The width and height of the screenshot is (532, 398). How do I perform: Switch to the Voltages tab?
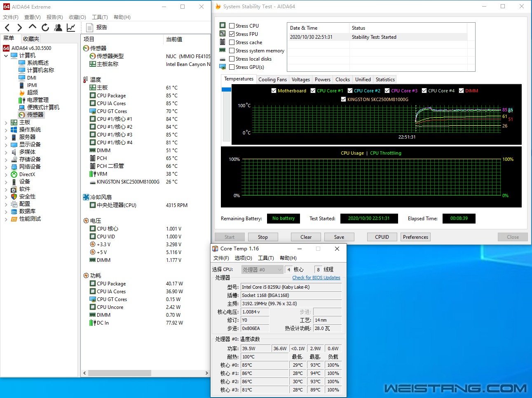[x=301, y=80]
